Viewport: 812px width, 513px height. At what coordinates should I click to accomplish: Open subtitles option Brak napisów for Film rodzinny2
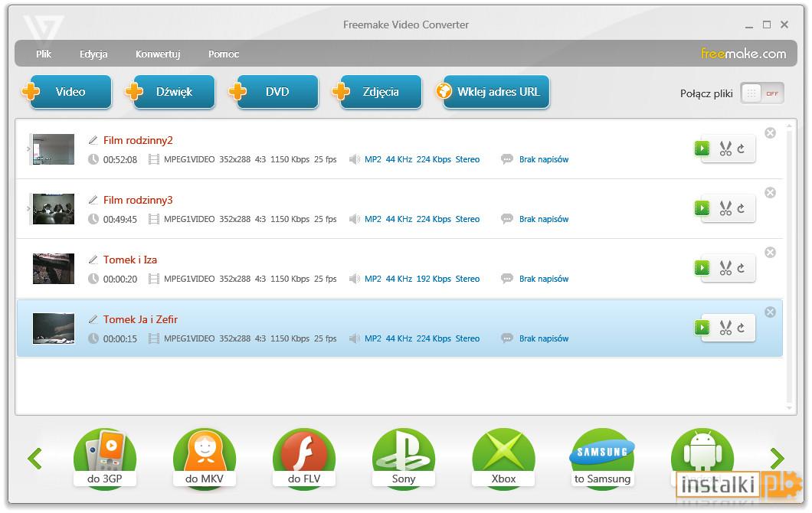pos(544,159)
